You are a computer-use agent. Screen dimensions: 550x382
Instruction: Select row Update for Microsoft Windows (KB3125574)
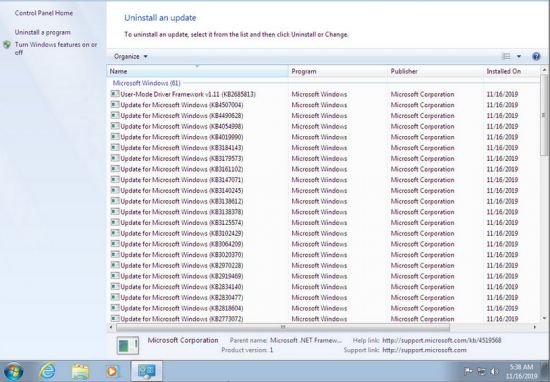[323, 222]
